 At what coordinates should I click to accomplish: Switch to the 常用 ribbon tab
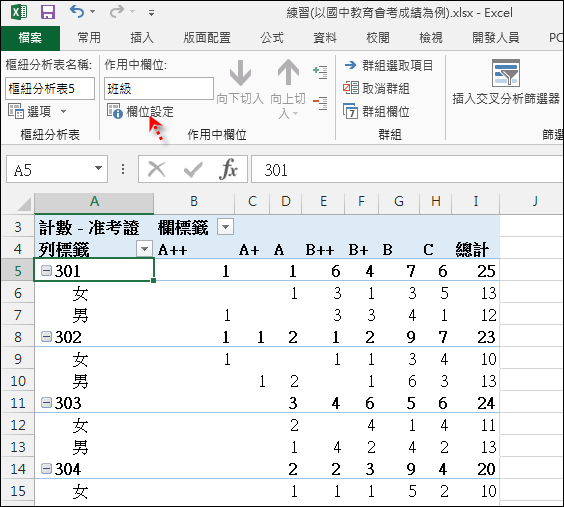(89, 38)
